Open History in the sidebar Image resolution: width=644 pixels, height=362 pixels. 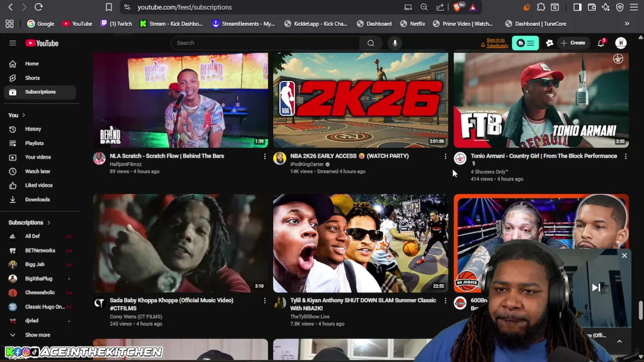pos(40,129)
